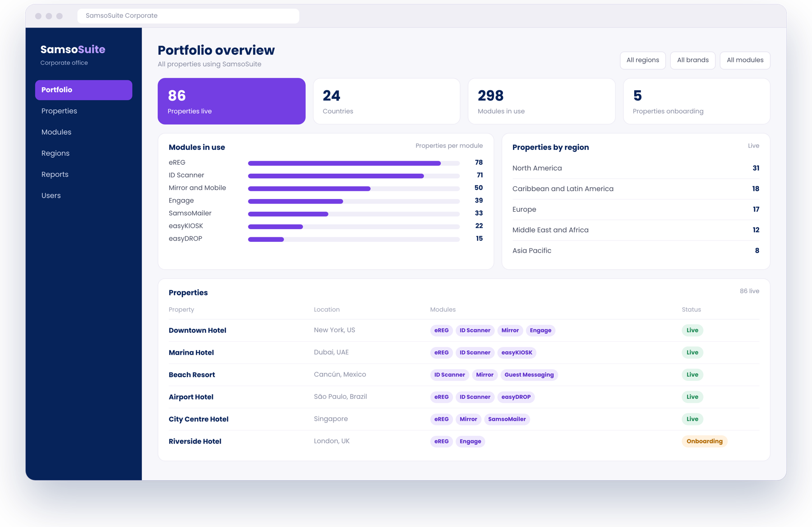812x527 pixels.
Task: Select the Europe region row
Action: point(636,209)
